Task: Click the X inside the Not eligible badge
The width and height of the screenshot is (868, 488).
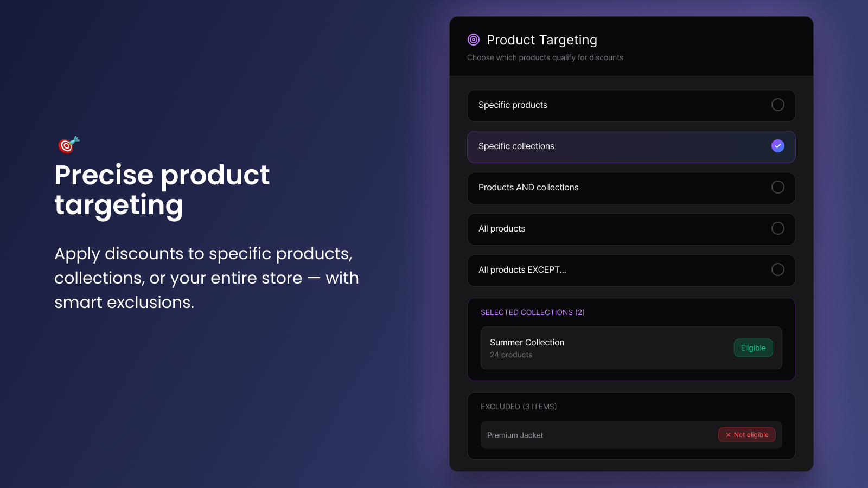Action: pos(727,435)
